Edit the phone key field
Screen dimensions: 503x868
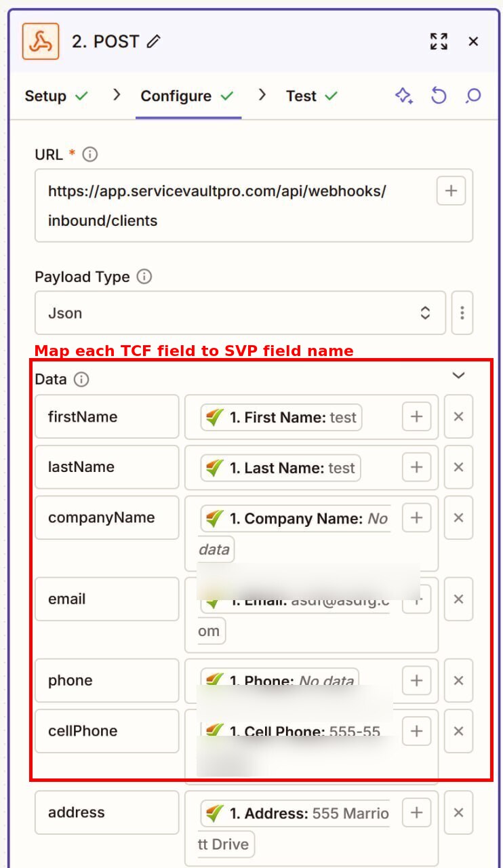coord(107,680)
